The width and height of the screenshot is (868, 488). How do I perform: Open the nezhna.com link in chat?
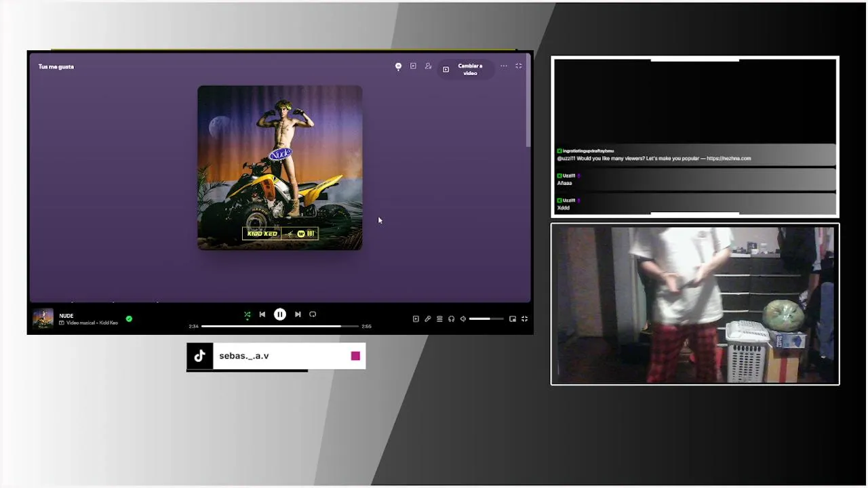729,159
